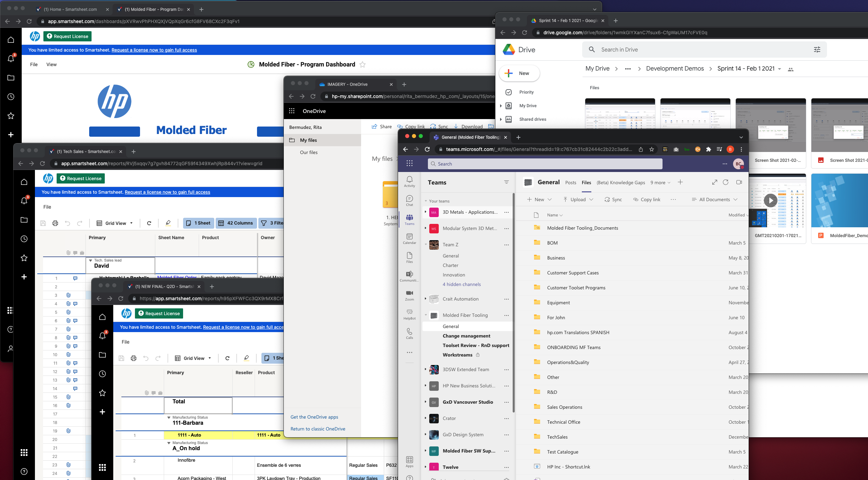Open the All Documents view dropdown

(x=715, y=199)
